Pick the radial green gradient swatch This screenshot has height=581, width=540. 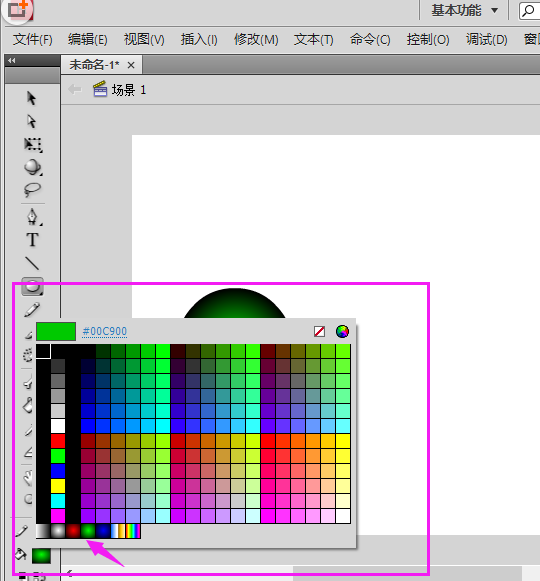click(x=88, y=531)
